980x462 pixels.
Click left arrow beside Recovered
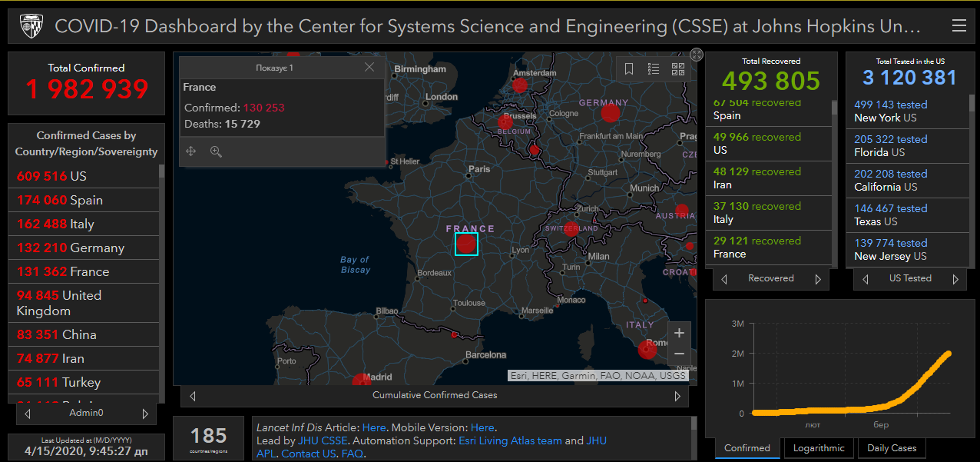pyautogui.click(x=724, y=279)
